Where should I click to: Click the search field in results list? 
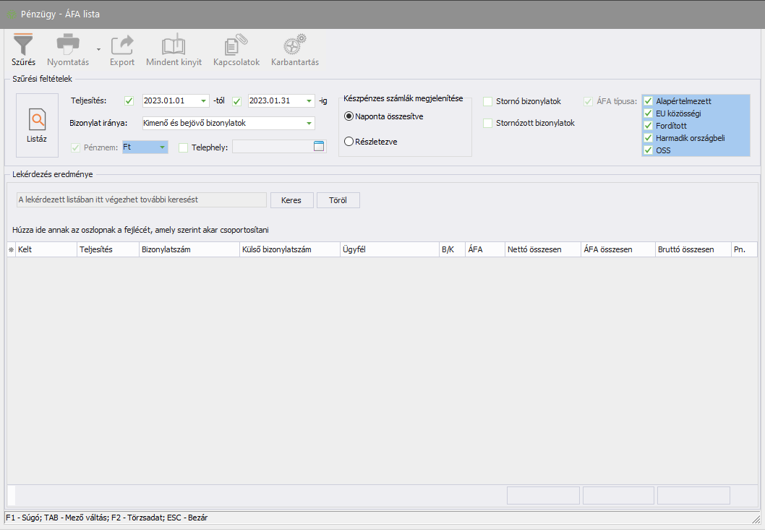[x=141, y=199]
